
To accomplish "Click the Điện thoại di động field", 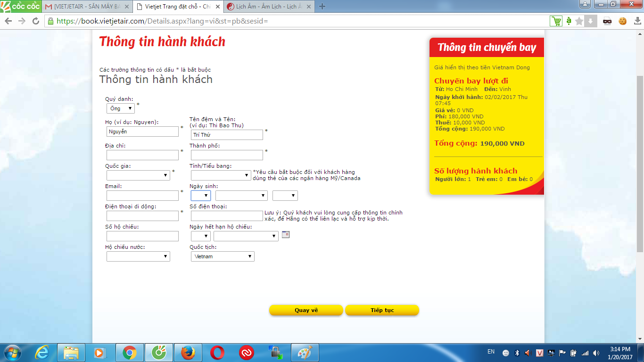I will click(x=142, y=216).
